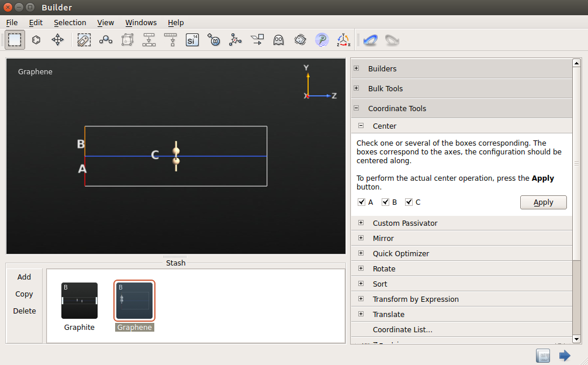588x365 pixels.
Task: Open Coordinate List...
Action: tap(402, 330)
